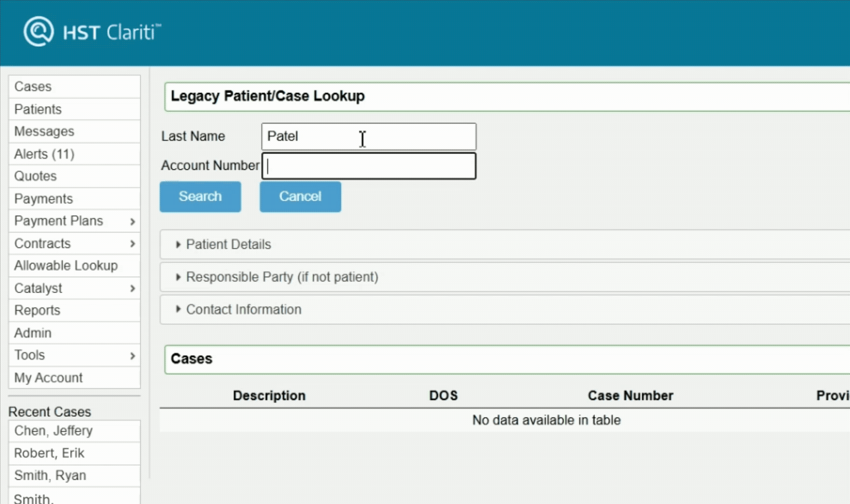Expand the Contact Information section
The width and height of the screenshot is (850, 504).
(178, 309)
